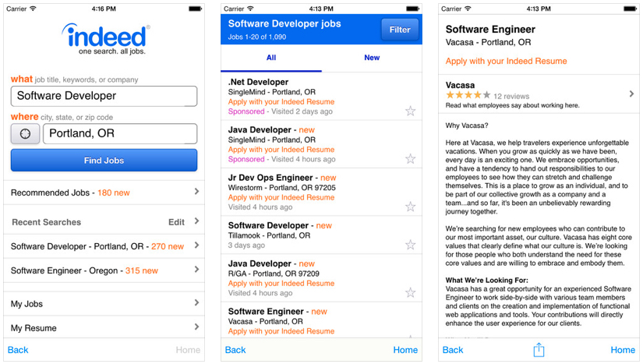
Task: Open Recommended Jobs chevron
Action: click(x=197, y=192)
